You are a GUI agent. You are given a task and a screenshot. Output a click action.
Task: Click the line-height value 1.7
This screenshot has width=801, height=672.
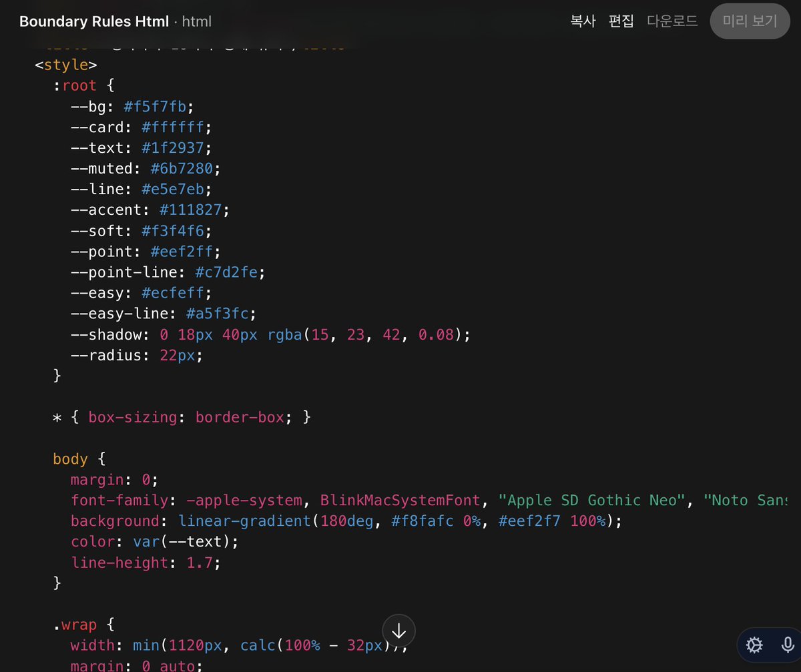pos(198,562)
